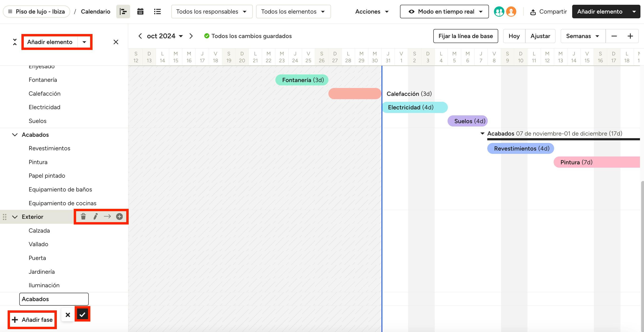Edit Exterior phase with pencil icon
The image size is (644, 332).
click(x=96, y=216)
